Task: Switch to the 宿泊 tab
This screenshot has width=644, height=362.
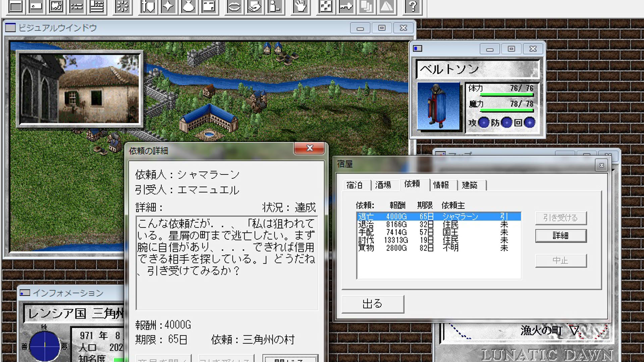Action: coord(355,185)
